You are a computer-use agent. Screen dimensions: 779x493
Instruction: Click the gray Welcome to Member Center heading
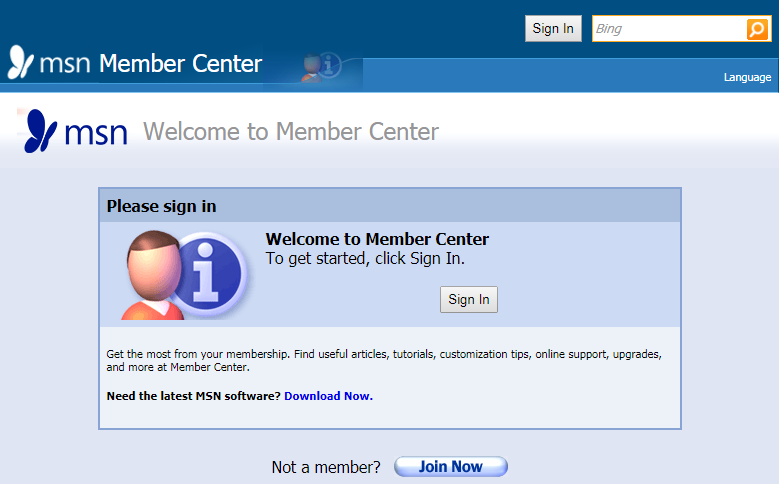coord(291,131)
